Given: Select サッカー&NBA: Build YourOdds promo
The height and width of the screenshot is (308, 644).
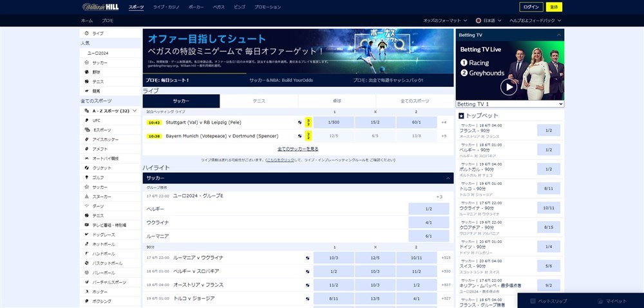Looking at the screenshot, I should [281, 81].
